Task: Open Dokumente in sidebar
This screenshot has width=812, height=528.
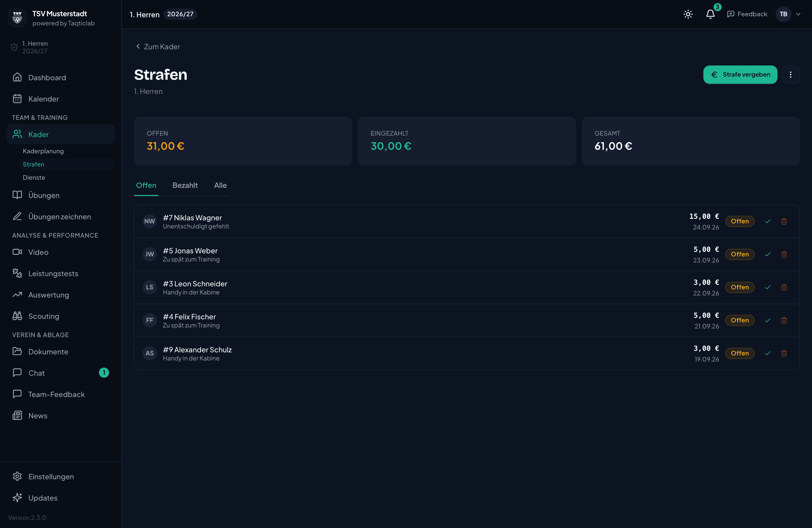Action: click(x=60, y=352)
